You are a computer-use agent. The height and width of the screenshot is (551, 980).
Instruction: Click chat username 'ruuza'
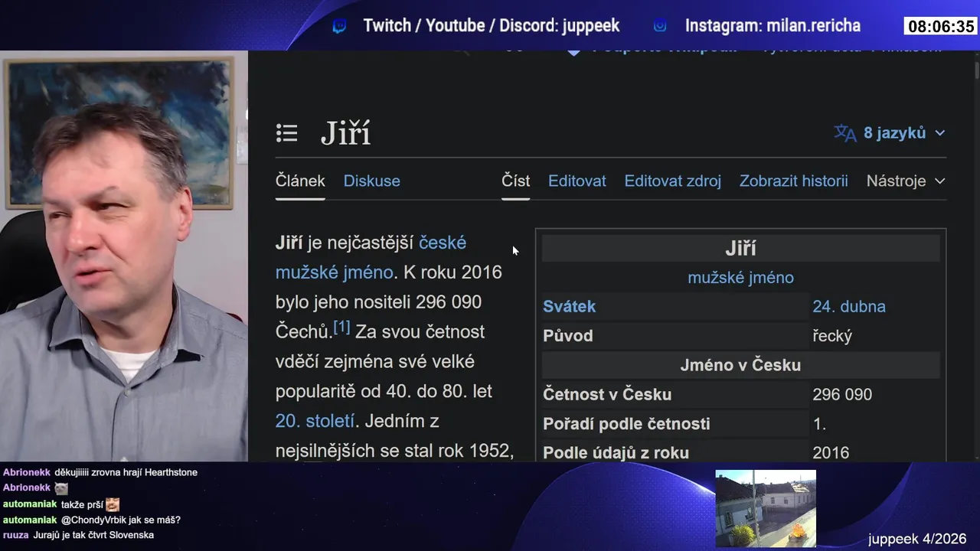(16, 536)
